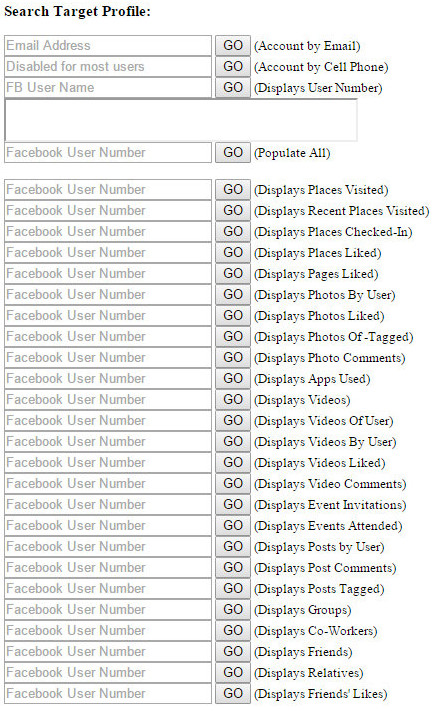Click GO for Displays Places Liked

coord(233,253)
